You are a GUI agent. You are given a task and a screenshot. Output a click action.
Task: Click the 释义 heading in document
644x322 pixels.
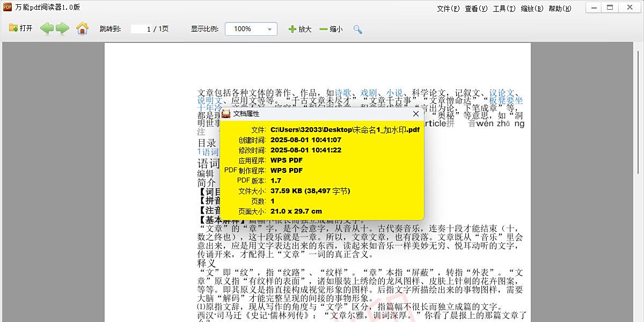(x=206, y=264)
